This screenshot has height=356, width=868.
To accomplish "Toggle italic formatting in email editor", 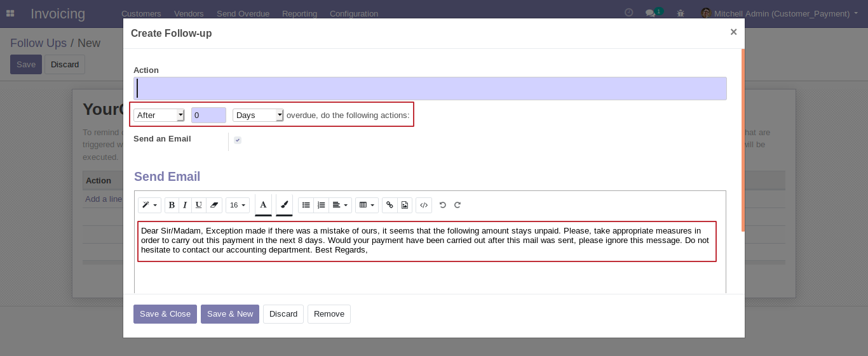I will (185, 205).
